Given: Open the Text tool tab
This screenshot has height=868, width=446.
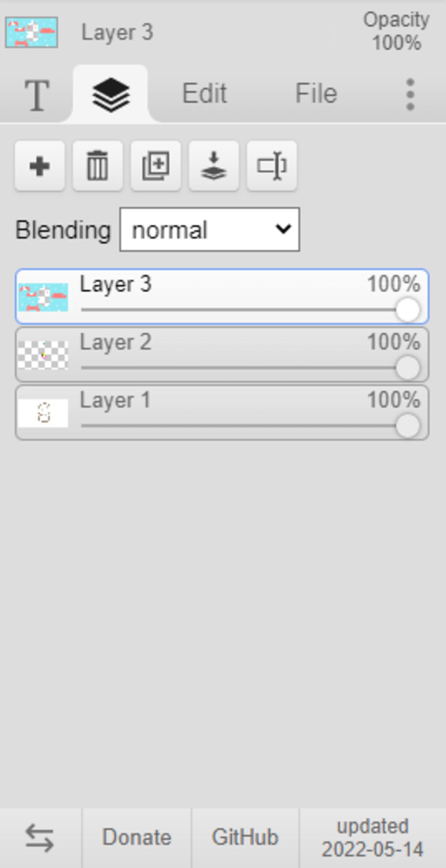Looking at the screenshot, I should point(37,94).
